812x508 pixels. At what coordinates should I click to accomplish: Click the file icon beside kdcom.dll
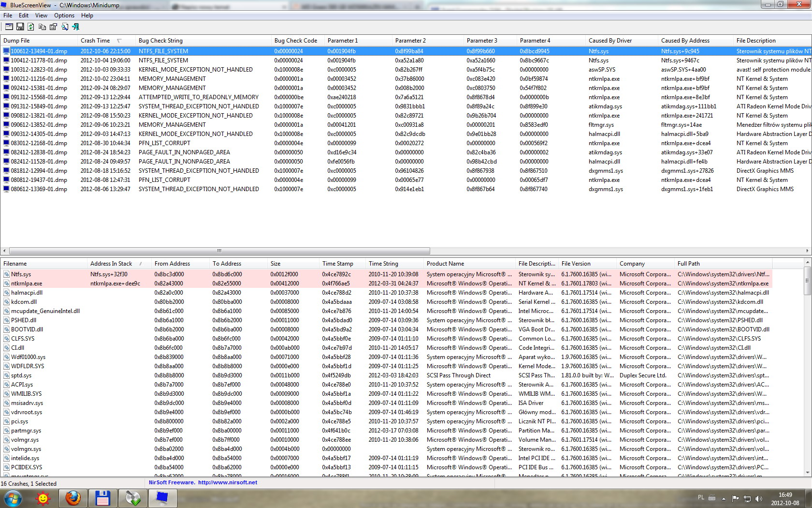click(6, 302)
